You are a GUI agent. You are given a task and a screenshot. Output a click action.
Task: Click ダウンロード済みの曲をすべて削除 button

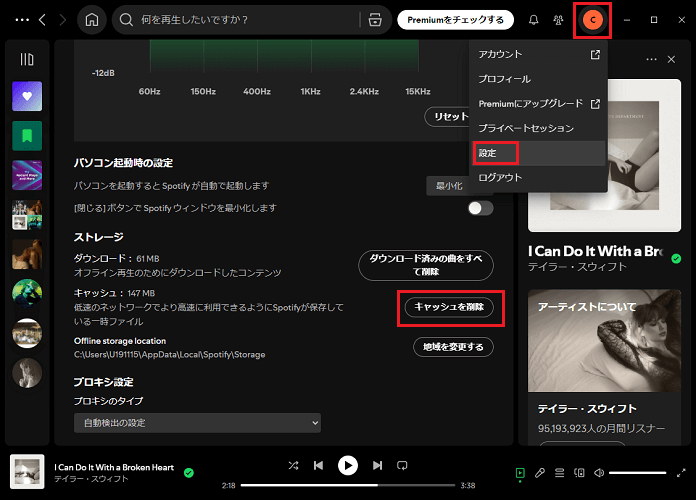(x=426, y=265)
